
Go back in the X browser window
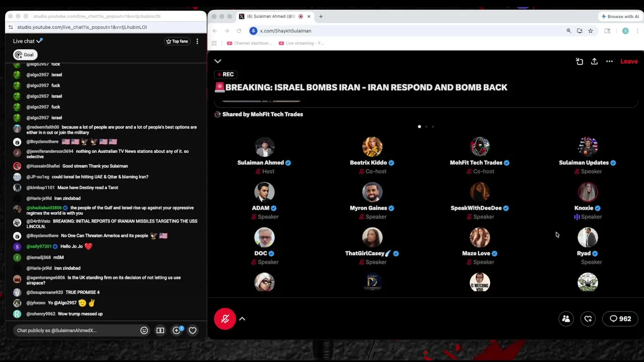point(215,31)
